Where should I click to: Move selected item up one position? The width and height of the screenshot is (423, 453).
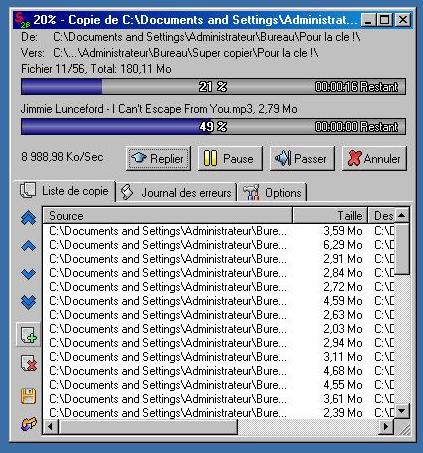(x=29, y=246)
